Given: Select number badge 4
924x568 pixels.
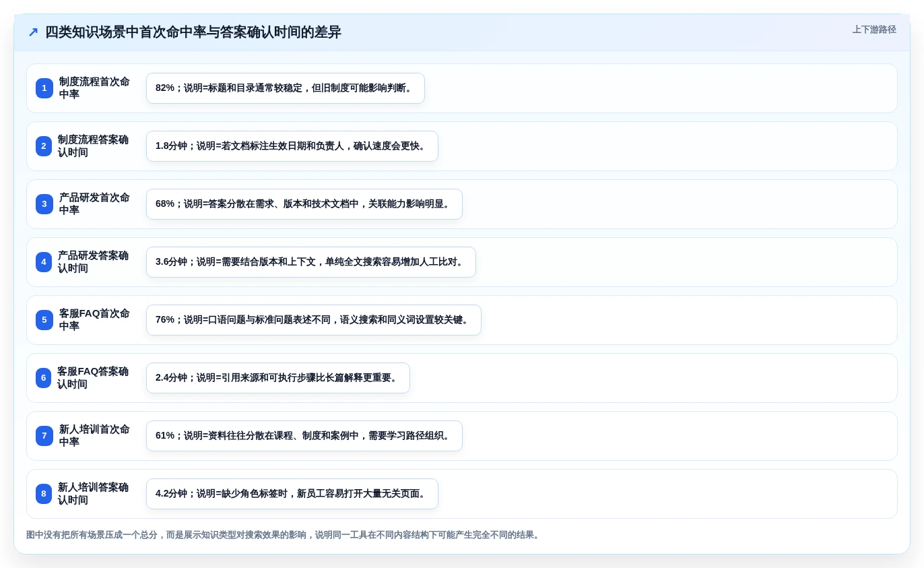Looking at the screenshot, I should pos(44,262).
